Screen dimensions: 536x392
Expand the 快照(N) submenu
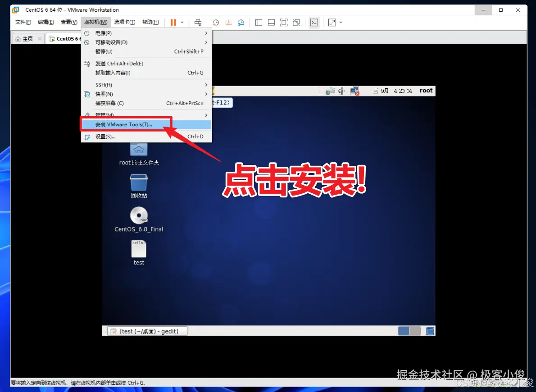pyautogui.click(x=146, y=94)
